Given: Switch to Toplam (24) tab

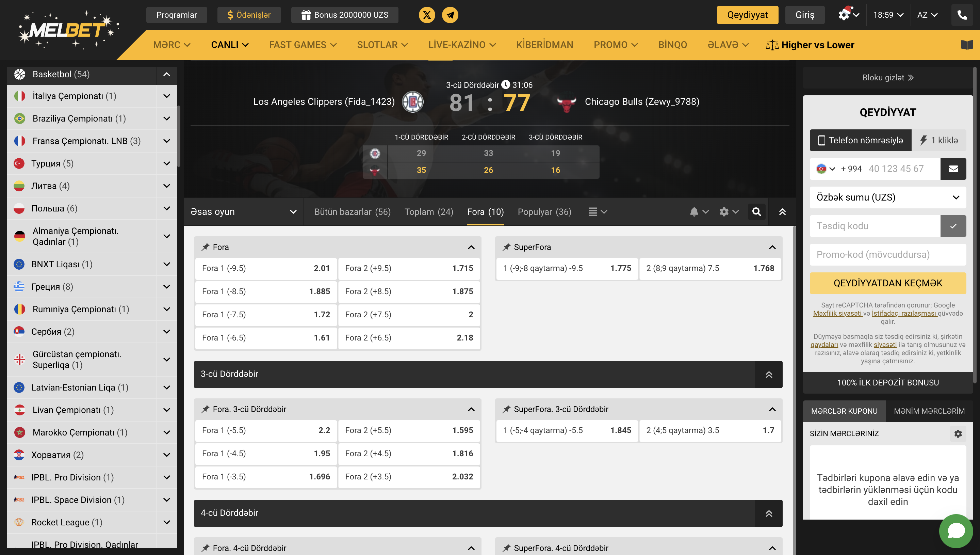Looking at the screenshot, I should [428, 211].
